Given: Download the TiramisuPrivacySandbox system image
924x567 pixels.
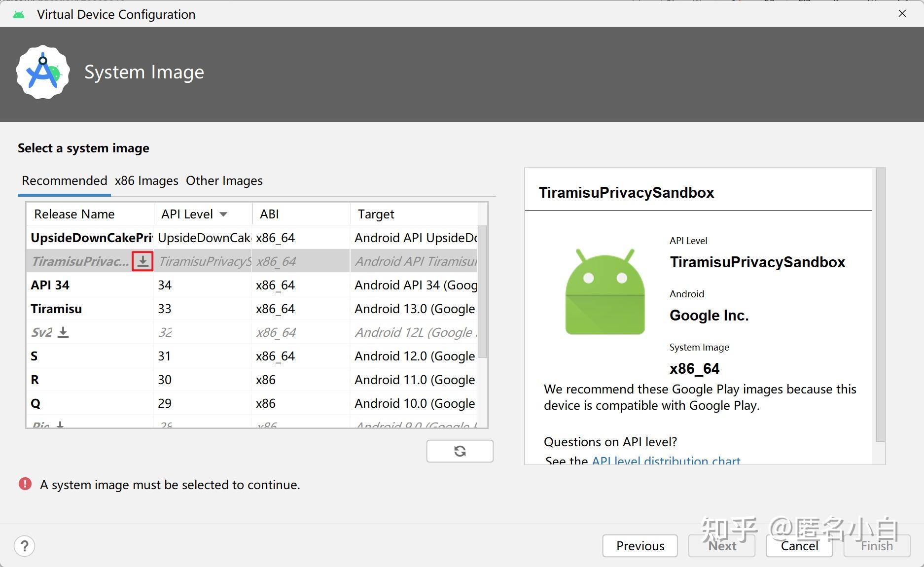Looking at the screenshot, I should (x=142, y=261).
